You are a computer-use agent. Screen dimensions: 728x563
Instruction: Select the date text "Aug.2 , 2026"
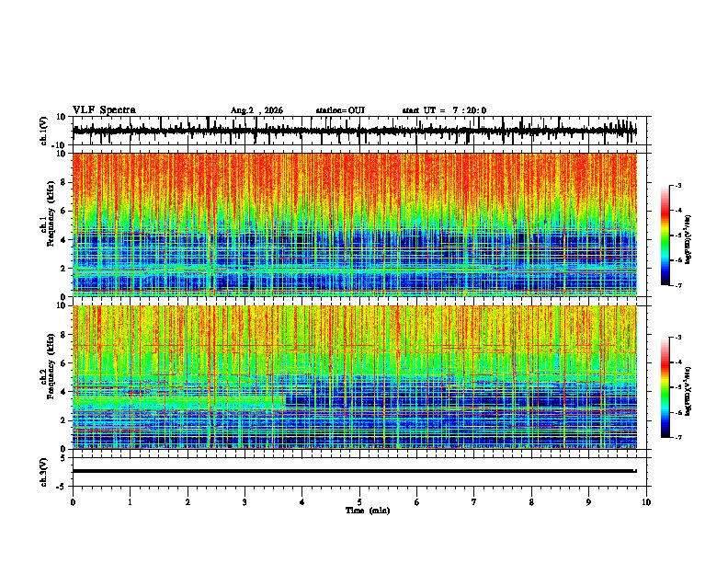[256, 110]
